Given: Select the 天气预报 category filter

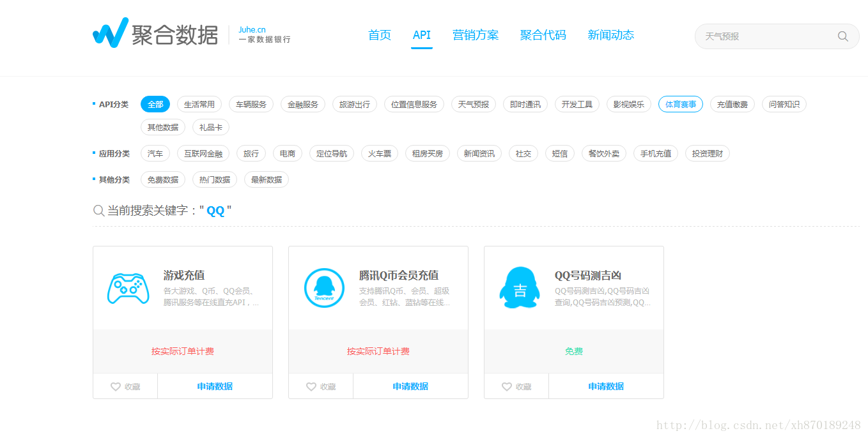Looking at the screenshot, I should pyautogui.click(x=474, y=104).
